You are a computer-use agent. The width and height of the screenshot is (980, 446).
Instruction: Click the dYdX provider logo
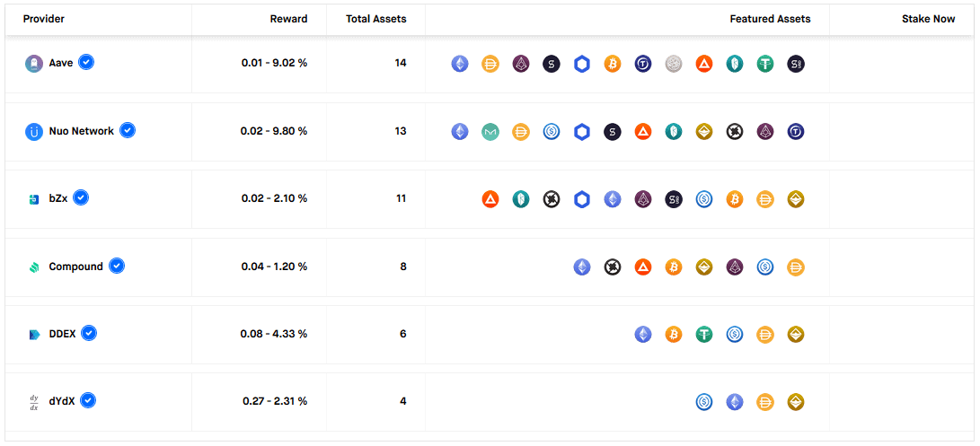(x=34, y=402)
